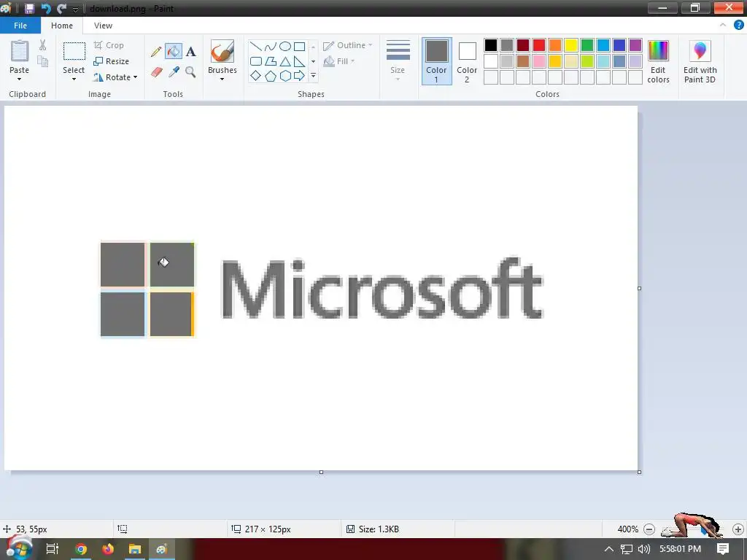
Task: Choose the Pentagon shape
Action: coord(271,76)
